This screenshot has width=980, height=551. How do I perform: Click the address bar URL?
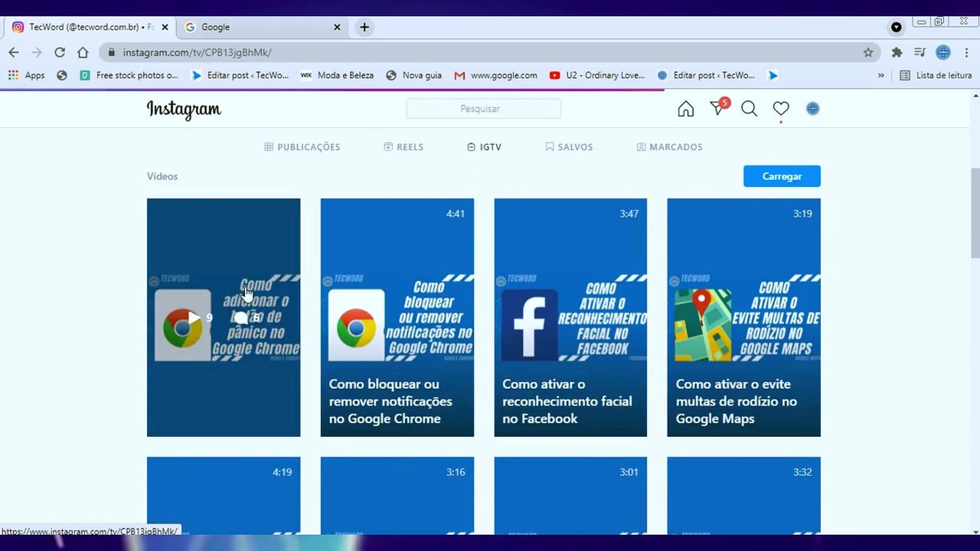pyautogui.click(x=197, y=52)
